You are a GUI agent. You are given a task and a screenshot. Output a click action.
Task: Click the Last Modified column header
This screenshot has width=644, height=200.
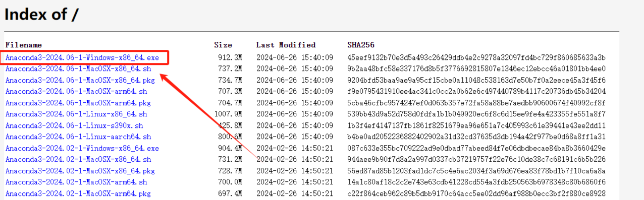tap(286, 45)
